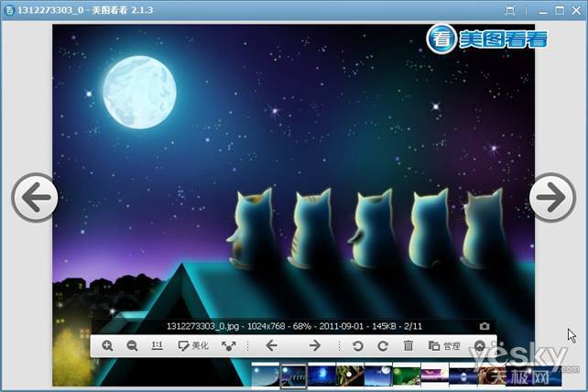This screenshot has height=392, width=588.
Task: Rotate image clockwise
Action: click(382, 346)
